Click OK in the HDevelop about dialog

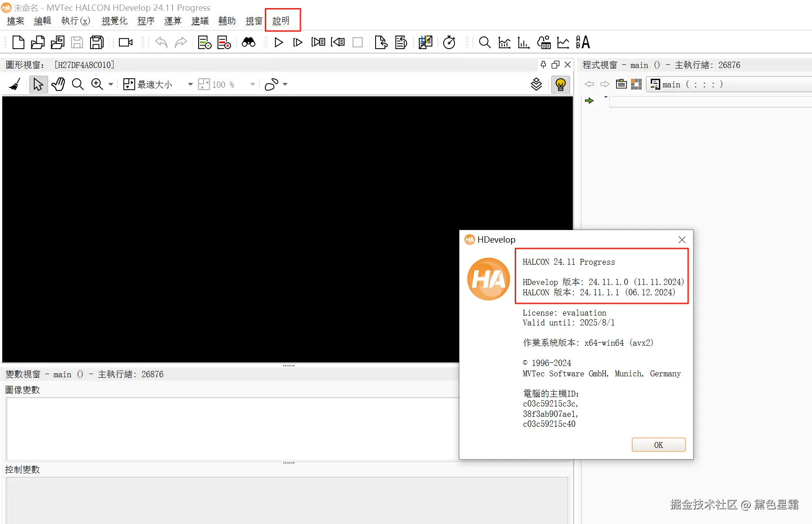point(658,445)
